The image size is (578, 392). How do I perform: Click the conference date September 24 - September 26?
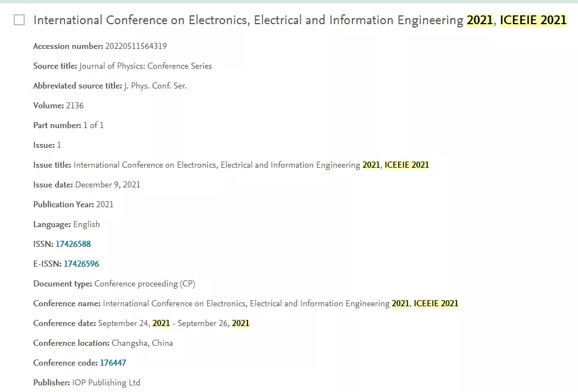(x=174, y=323)
